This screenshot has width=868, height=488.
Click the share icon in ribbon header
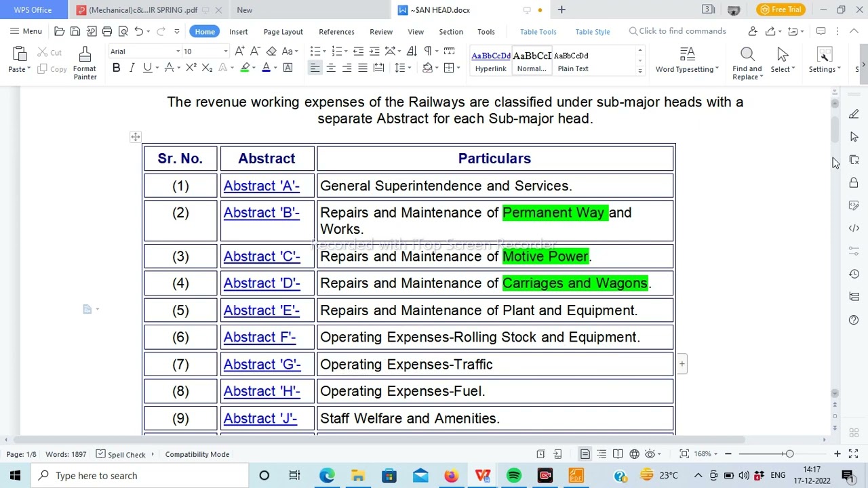click(770, 31)
